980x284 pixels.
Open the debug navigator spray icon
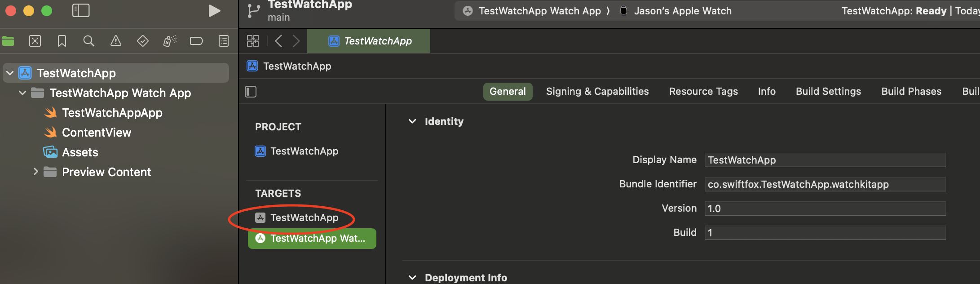[170, 41]
